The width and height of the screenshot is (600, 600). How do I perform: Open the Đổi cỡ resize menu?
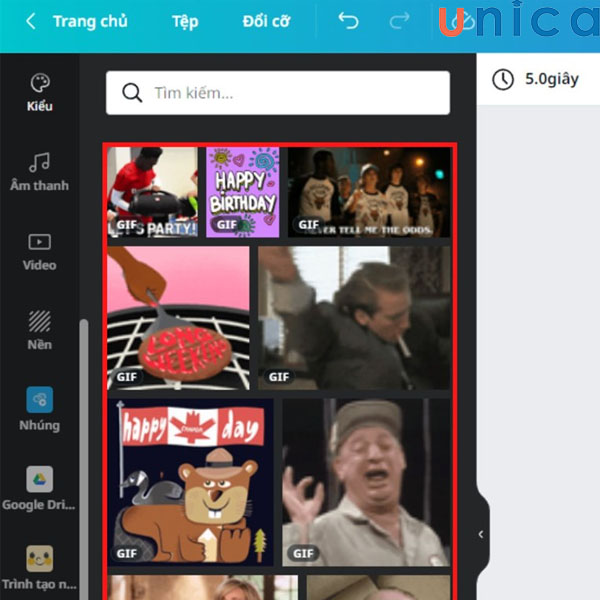pyautogui.click(x=266, y=21)
